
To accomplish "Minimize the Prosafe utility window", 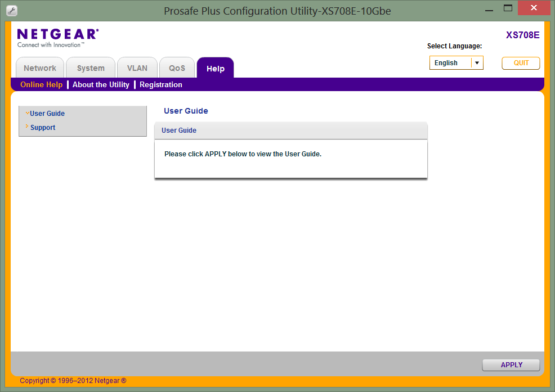I will [x=489, y=10].
